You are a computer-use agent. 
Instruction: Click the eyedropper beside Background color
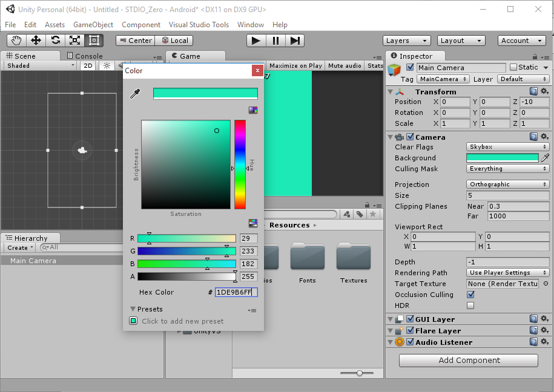(x=545, y=158)
